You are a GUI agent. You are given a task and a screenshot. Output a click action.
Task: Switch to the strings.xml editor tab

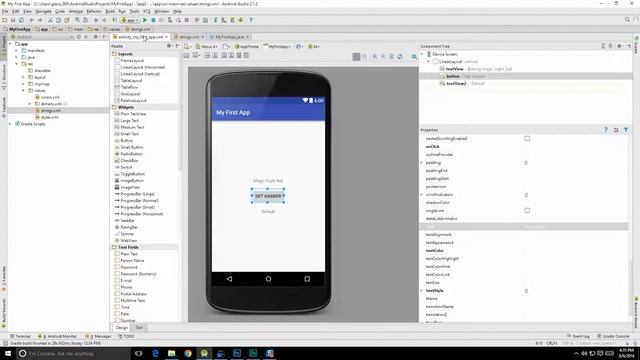[189, 37]
